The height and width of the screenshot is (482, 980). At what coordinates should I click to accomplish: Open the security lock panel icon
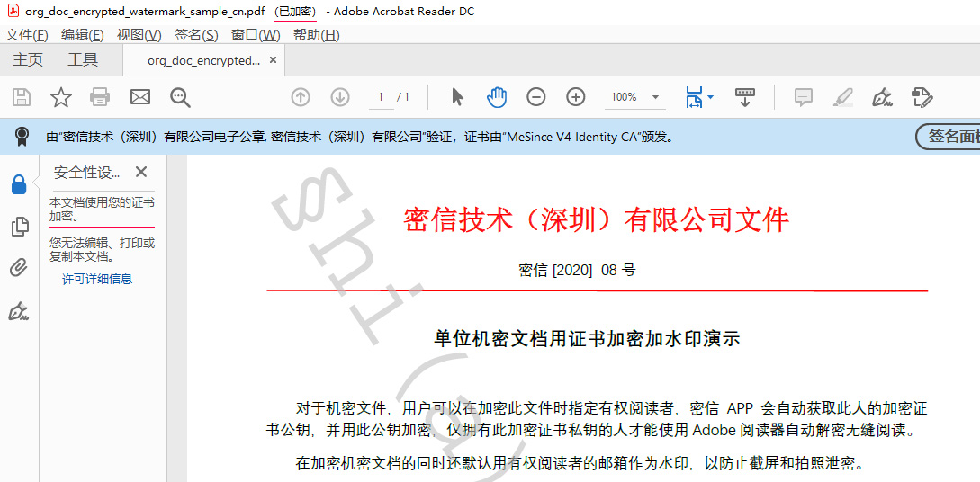pos(20,184)
